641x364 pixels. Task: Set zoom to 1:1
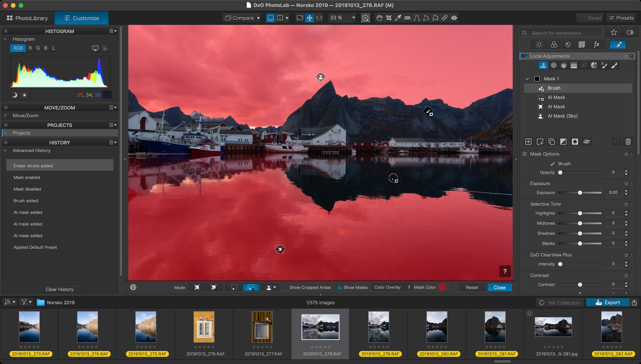coord(319,18)
